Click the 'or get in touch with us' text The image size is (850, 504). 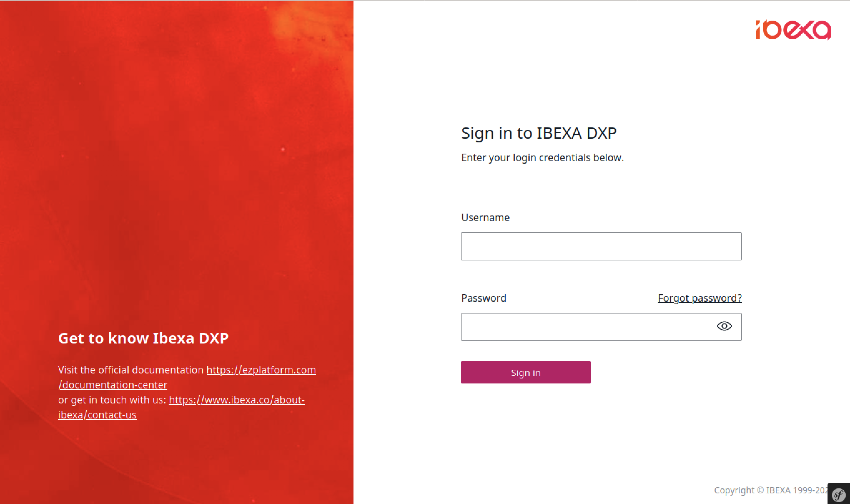112,400
